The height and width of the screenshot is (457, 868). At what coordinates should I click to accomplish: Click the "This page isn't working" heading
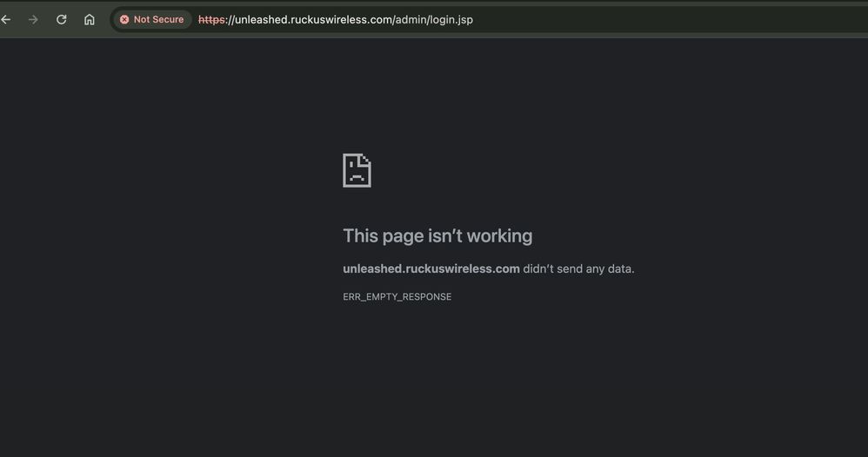pos(437,235)
